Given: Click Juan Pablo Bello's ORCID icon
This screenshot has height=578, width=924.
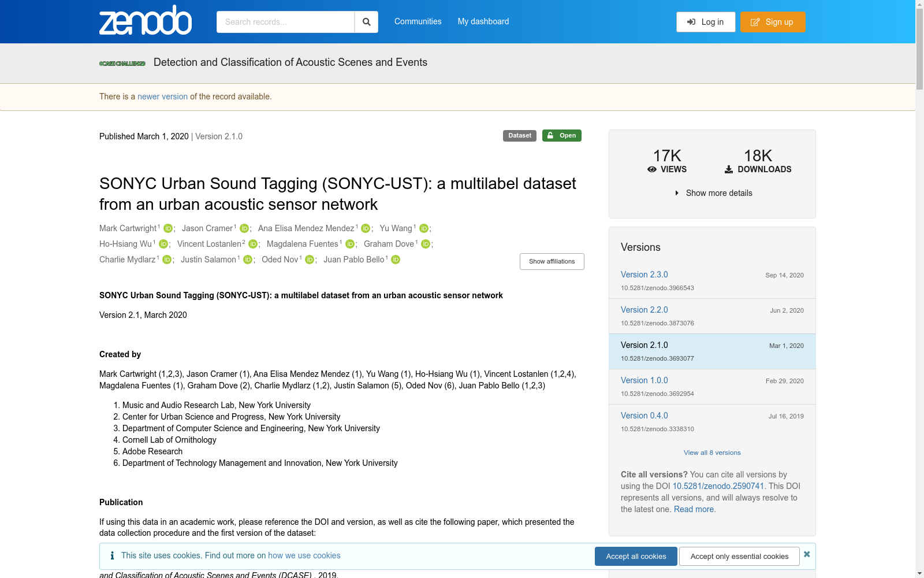Looking at the screenshot, I should [x=396, y=260].
